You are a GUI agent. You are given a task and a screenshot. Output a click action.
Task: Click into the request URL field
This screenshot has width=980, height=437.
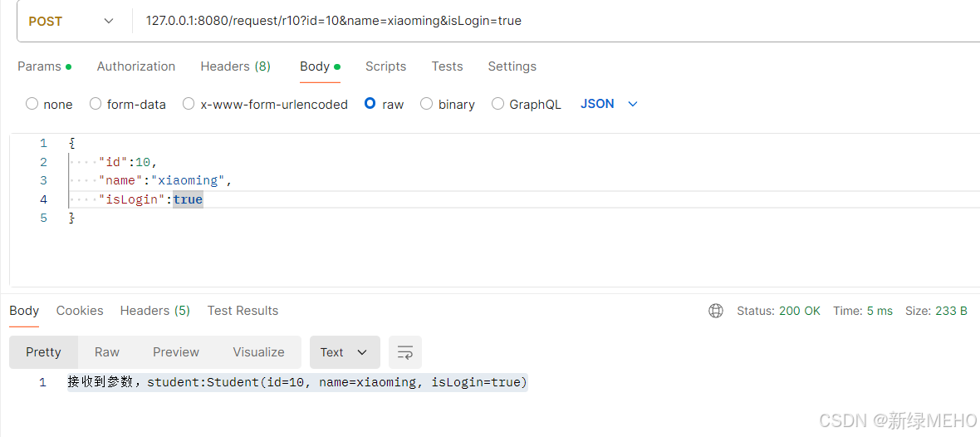(556, 22)
